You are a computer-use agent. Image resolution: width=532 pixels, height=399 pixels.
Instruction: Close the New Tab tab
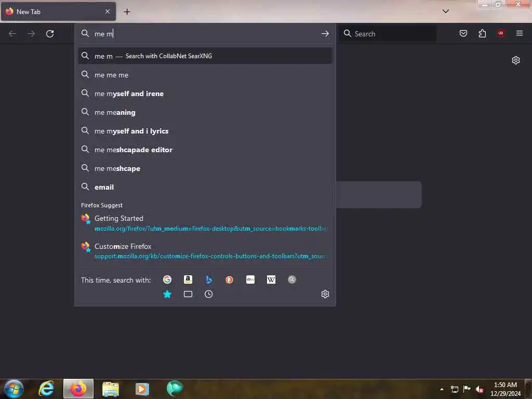coord(108,11)
